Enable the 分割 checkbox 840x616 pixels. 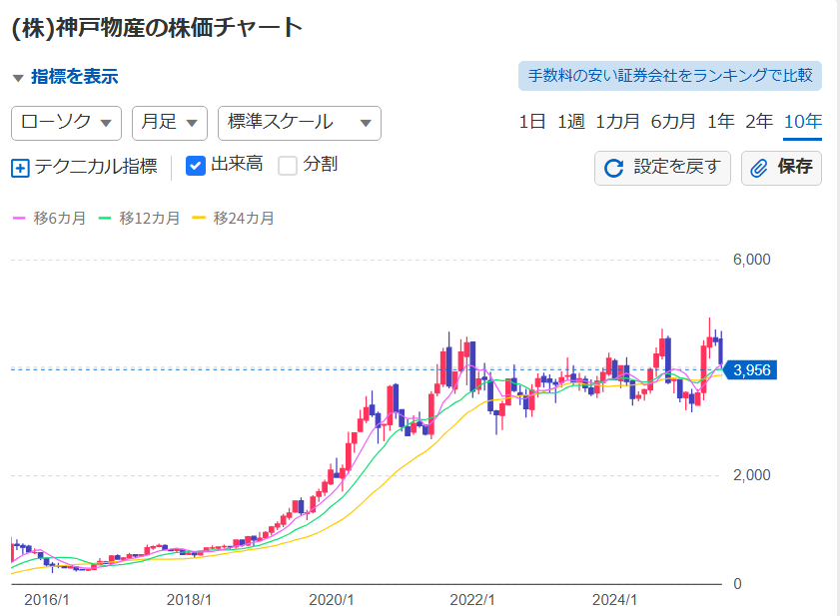[x=288, y=166]
